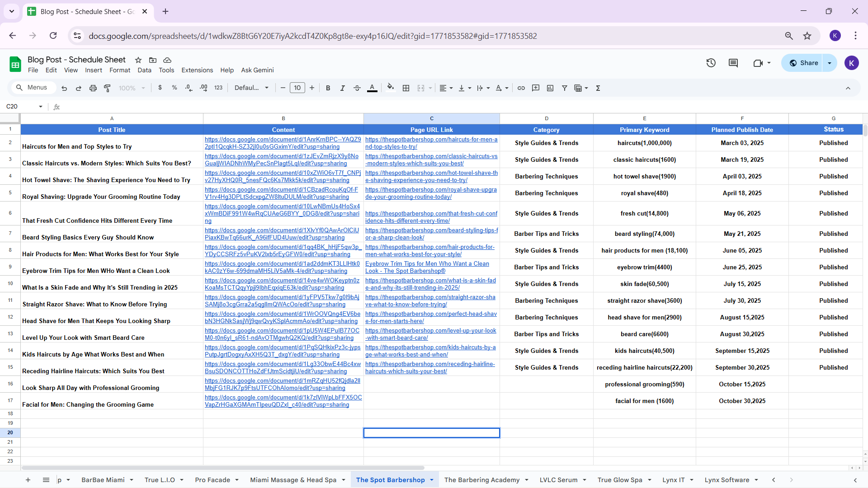Click the insert link icon
Screen dimensions: 868x488
point(521,88)
